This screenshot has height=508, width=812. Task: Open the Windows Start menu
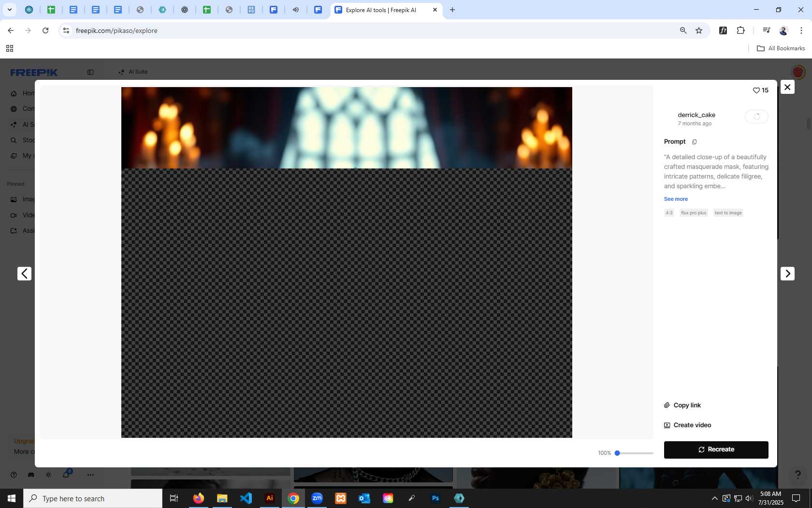[x=12, y=498]
